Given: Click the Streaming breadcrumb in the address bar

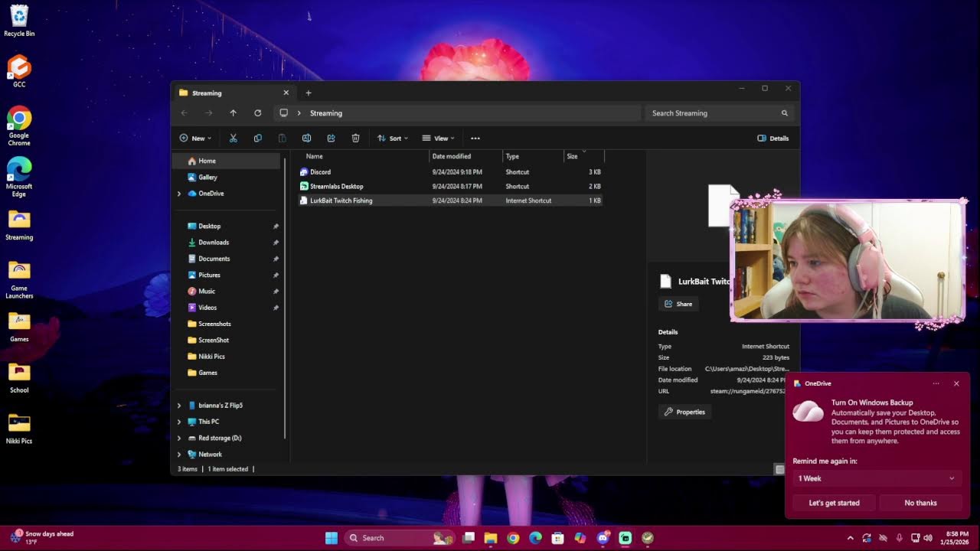Looking at the screenshot, I should pos(326,113).
